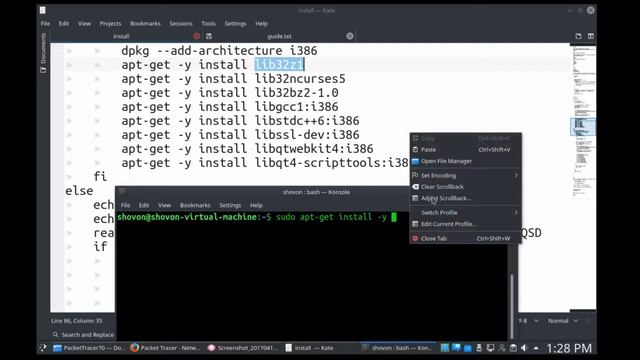Switch to Packet Tracer Firefox taskbar entry

tap(166, 348)
